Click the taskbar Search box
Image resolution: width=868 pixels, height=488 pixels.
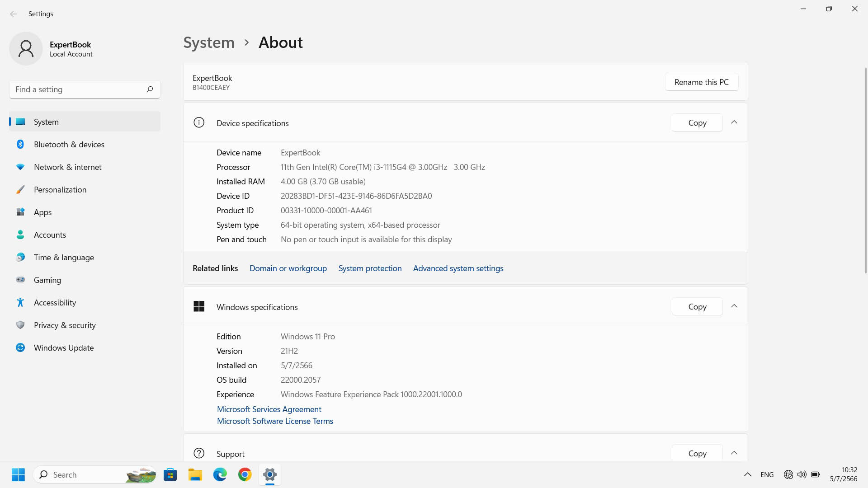[94, 474]
